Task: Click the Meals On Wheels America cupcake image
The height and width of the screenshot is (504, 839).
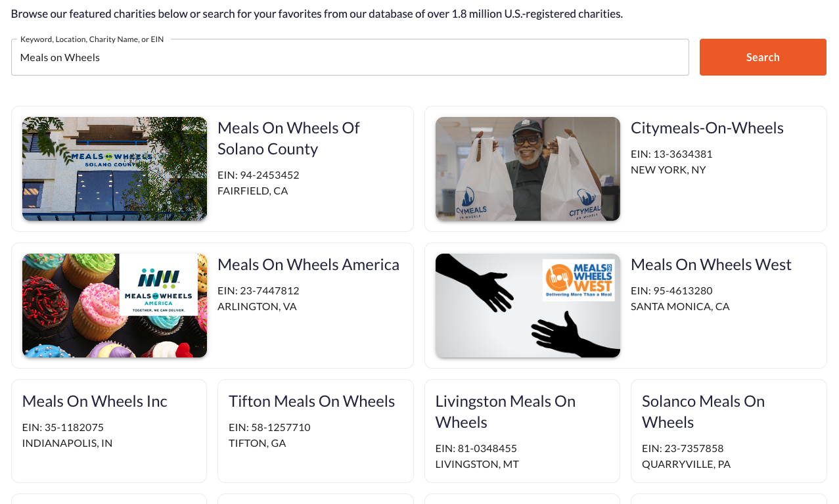Action: coord(72,315)
